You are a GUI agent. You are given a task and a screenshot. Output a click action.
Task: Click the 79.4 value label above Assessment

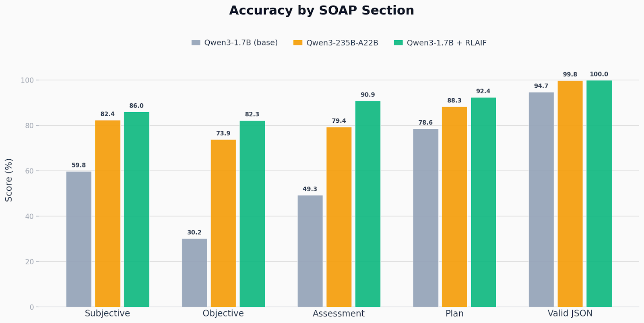[x=339, y=121]
